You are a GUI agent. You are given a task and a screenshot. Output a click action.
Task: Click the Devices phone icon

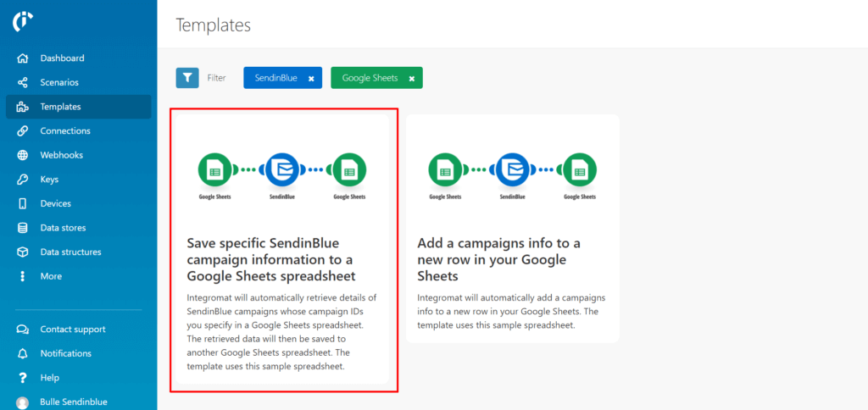point(23,203)
